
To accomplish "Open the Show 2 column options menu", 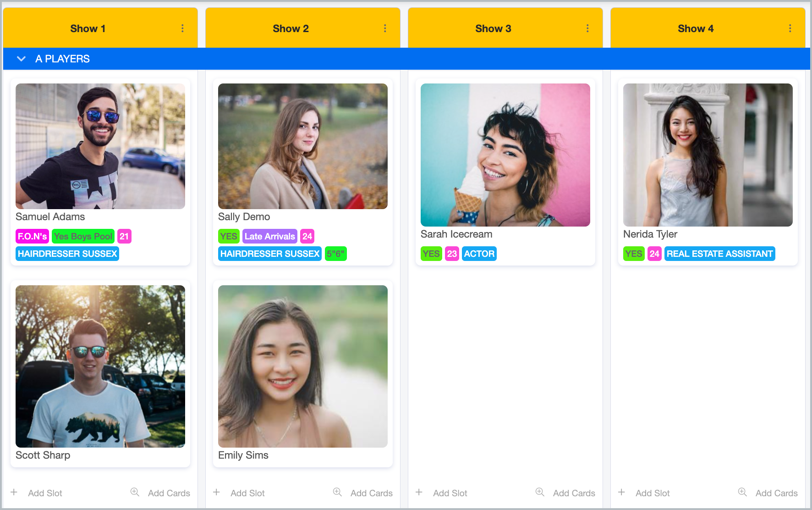I will [385, 28].
